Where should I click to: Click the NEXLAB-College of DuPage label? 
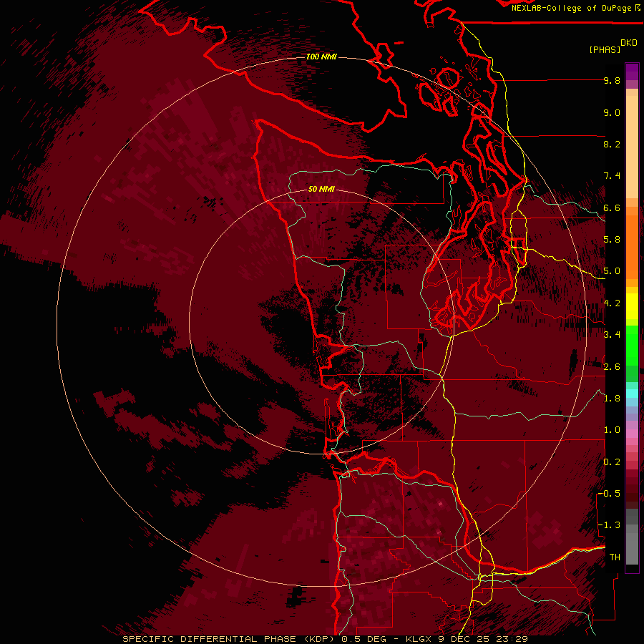571,8
